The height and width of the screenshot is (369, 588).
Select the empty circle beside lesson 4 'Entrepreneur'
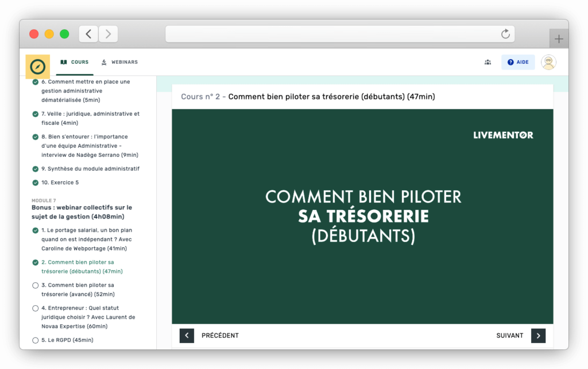point(36,308)
